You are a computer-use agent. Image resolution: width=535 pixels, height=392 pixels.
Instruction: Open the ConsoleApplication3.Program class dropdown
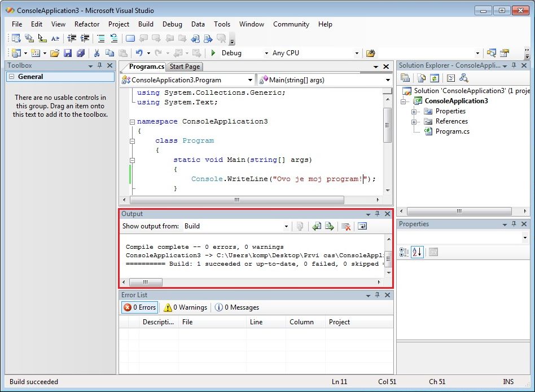tap(251, 80)
